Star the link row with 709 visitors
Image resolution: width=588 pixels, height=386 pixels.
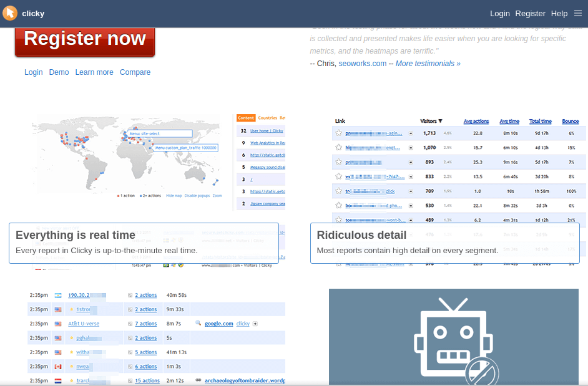(338, 191)
